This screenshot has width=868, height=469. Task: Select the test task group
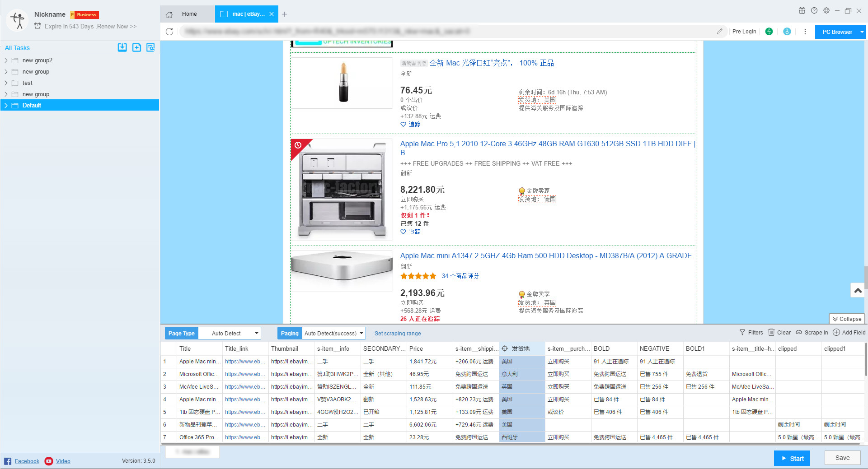coord(80,83)
